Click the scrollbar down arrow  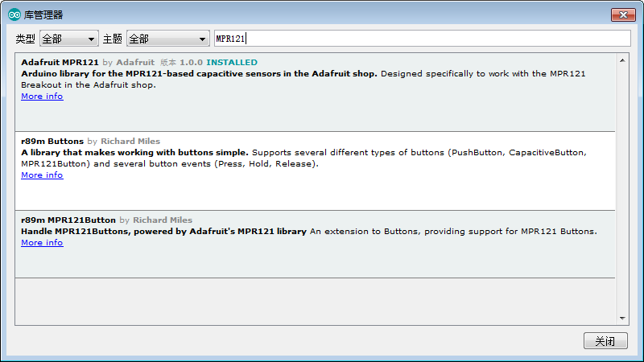(622, 319)
